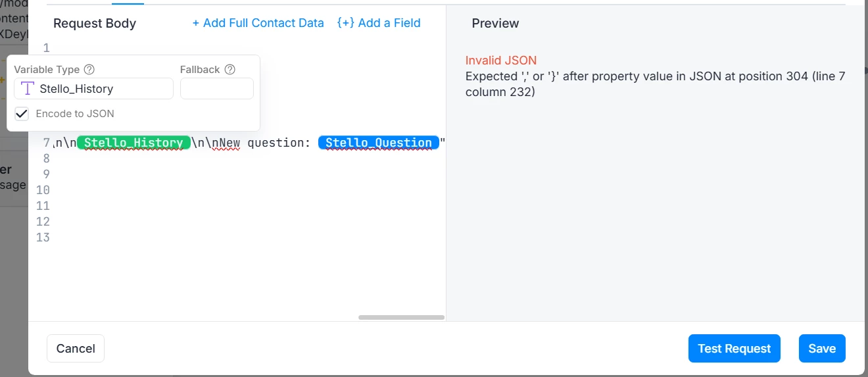Select the blue Stello_Question variable tag

[379, 143]
